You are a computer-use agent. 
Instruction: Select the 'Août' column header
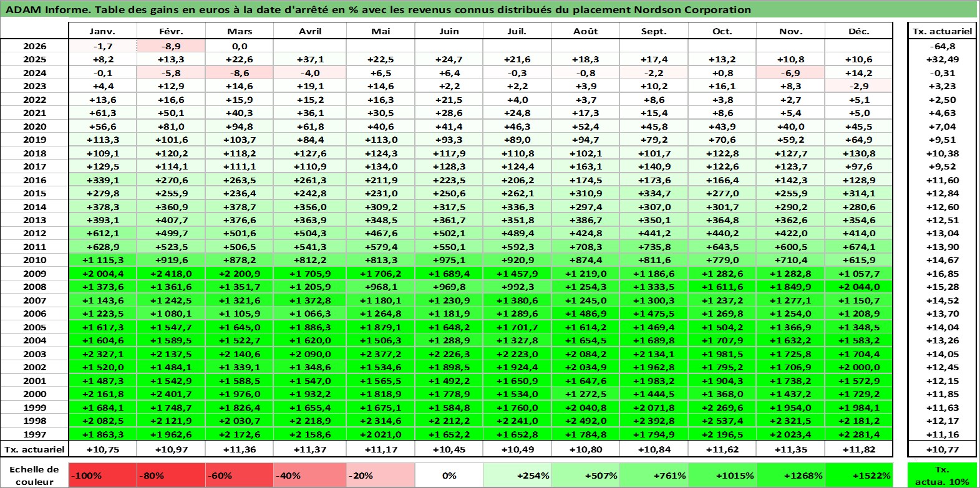(586, 31)
